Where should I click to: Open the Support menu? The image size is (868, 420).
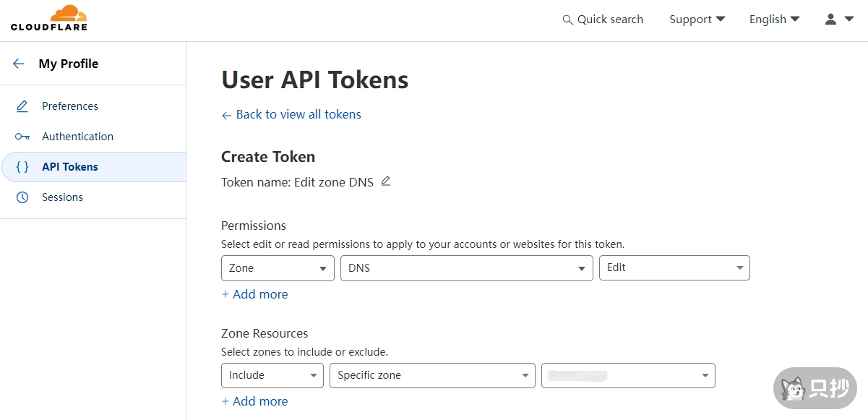[x=697, y=20]
